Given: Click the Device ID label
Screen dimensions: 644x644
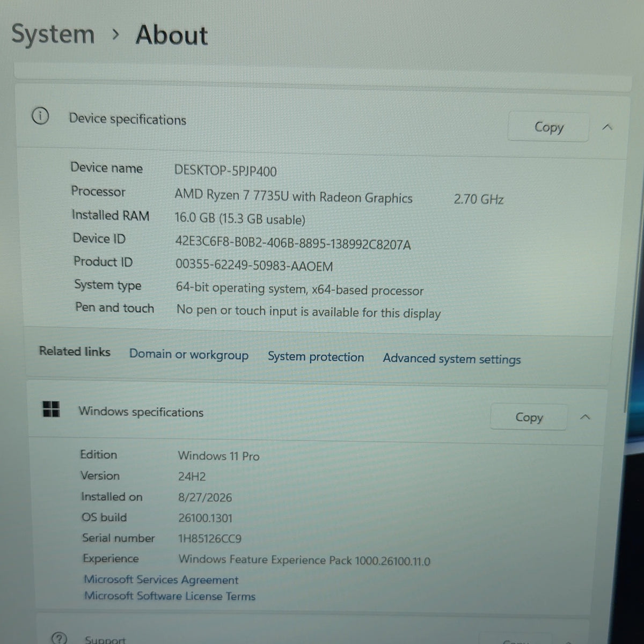Looking at the screenshot, I should coord(99,238).
